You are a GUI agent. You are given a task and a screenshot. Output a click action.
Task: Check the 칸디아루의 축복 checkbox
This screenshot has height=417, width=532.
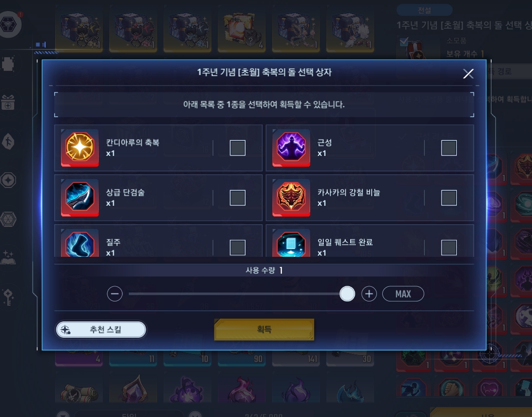tap(238, 148)
